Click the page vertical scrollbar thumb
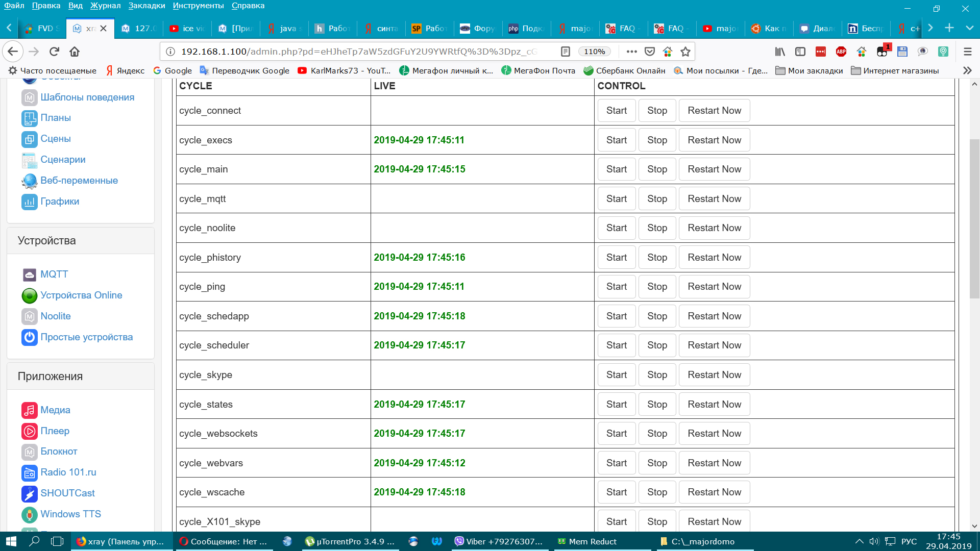 974,219
